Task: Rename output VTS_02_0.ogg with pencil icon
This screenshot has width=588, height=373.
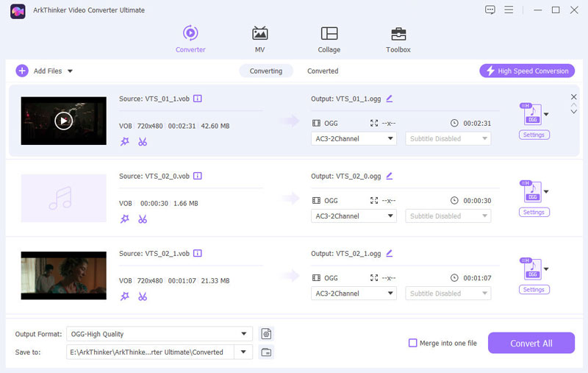Action: coord(390,176)
